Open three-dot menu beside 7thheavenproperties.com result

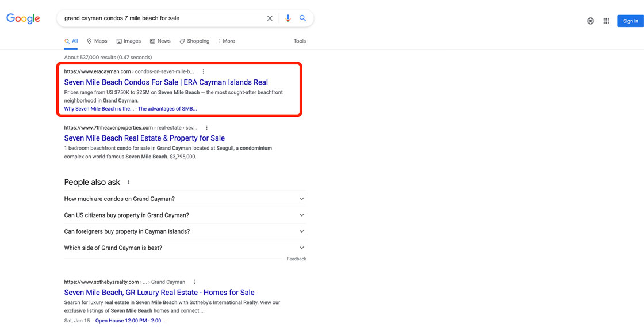pyautogui.click(x=206, y=127)
